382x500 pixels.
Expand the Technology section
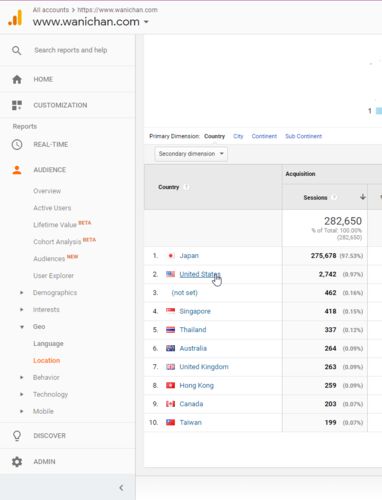click(22, 394)
